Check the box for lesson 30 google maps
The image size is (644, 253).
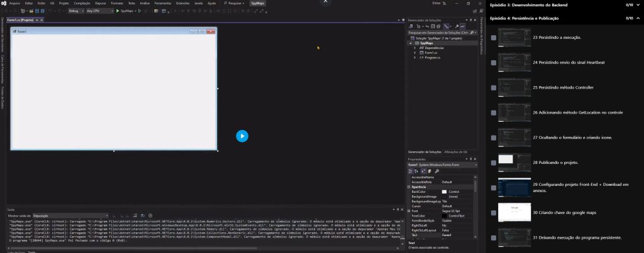493,213
